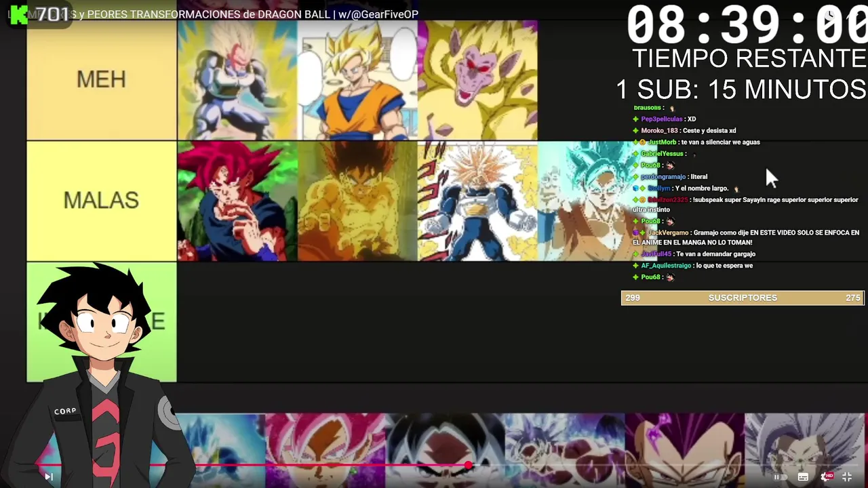Click the !subspeak chat message
This screenshot has width=868, height=488.
(x=746, y=205)
